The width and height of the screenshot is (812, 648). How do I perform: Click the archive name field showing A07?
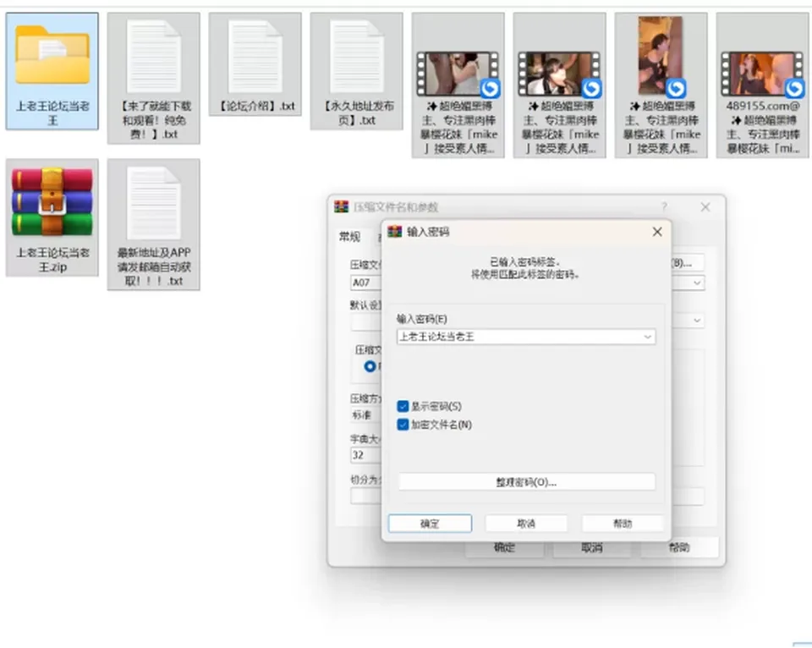[x=365, y=283]
